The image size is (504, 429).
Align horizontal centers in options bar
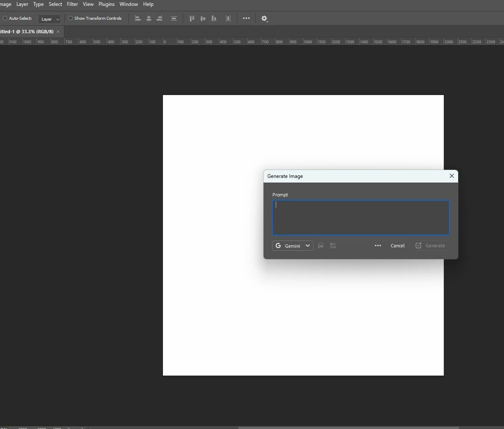point(149,19)
